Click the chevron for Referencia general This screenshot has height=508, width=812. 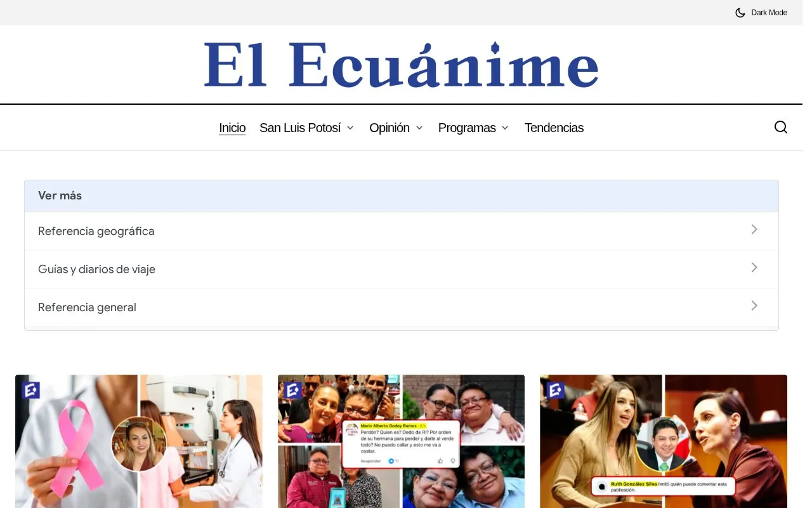(754, 305)
